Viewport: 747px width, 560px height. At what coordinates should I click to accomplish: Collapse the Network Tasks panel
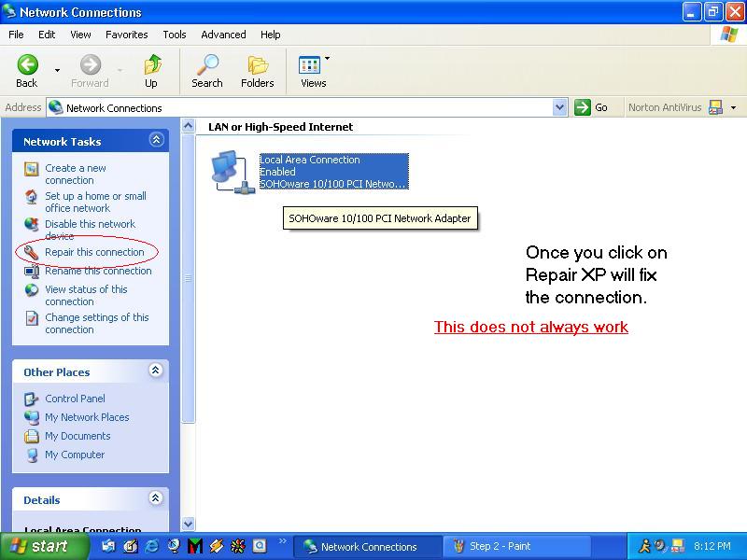pos(156,140)
